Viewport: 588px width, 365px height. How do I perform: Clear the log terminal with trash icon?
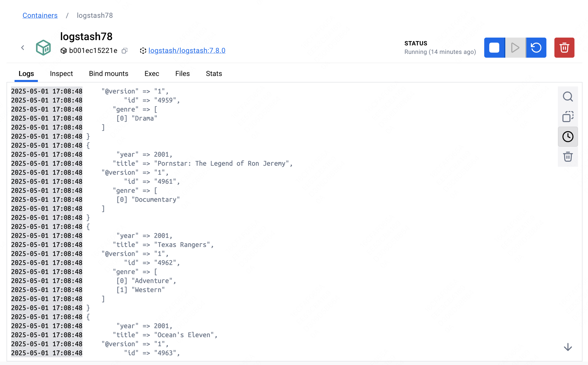pos(568,157)
